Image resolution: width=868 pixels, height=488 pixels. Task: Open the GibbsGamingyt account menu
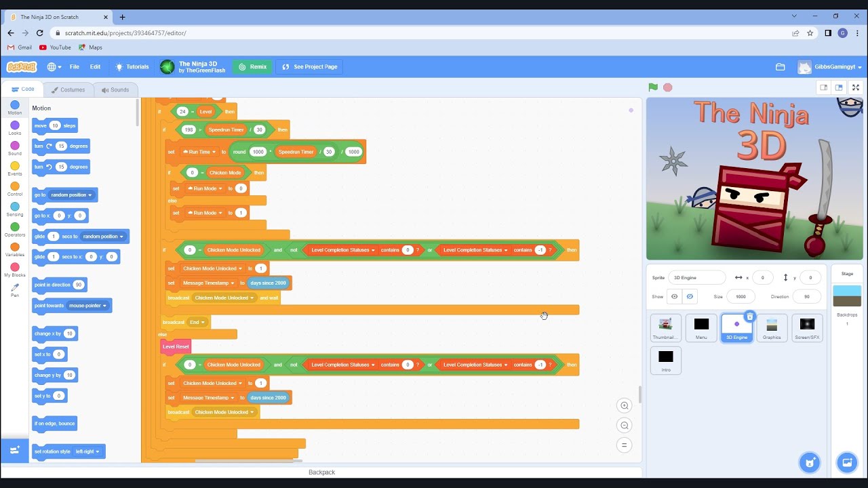(x=830, y=67)
